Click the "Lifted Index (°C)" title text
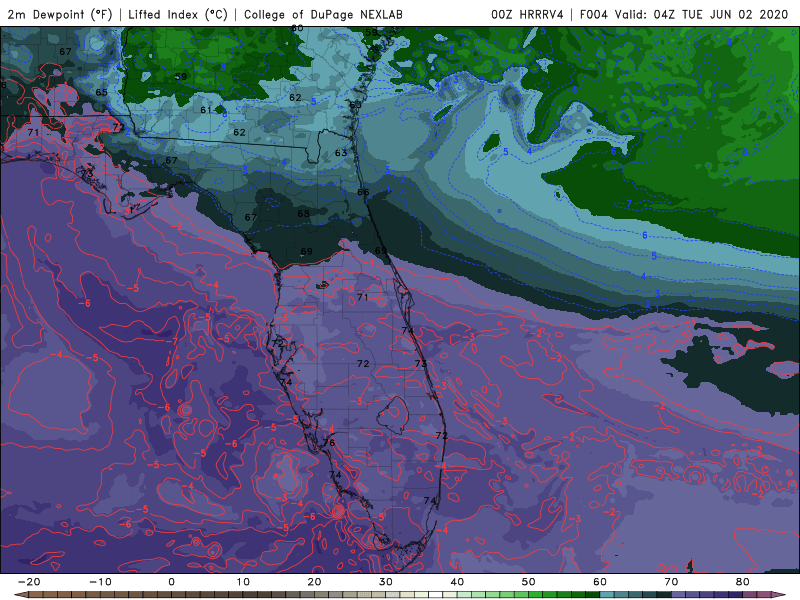Screen dimensions: 800x600 click(178, 14)
